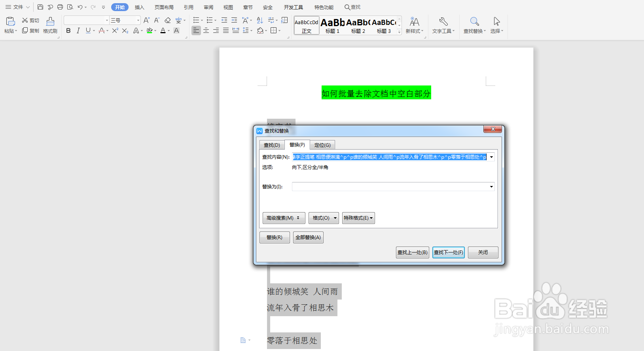Click the Paste (粘贴) clipboard icon
Viewport: 644px width, 351px height.
pos(10,22)
